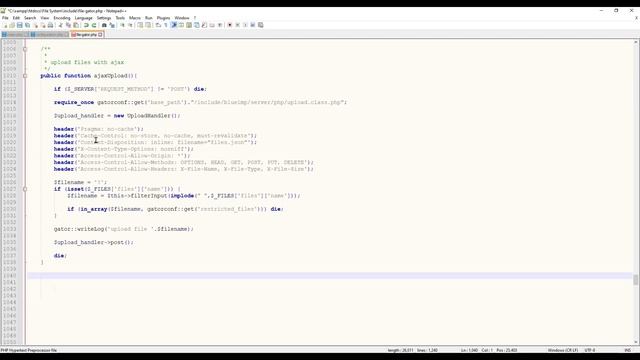Toggle Word Wrap in toolbar
The image size is (640, 360).
(158, 25)
